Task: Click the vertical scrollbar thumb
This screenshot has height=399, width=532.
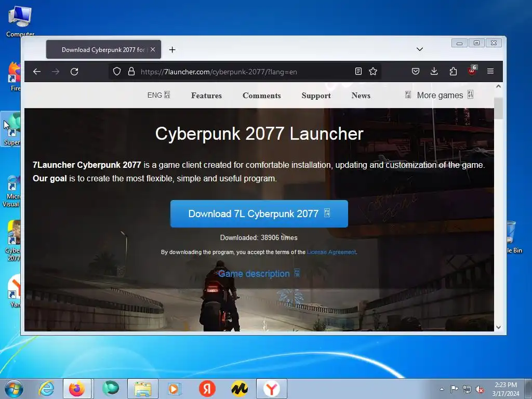Action: click(498, 108)
